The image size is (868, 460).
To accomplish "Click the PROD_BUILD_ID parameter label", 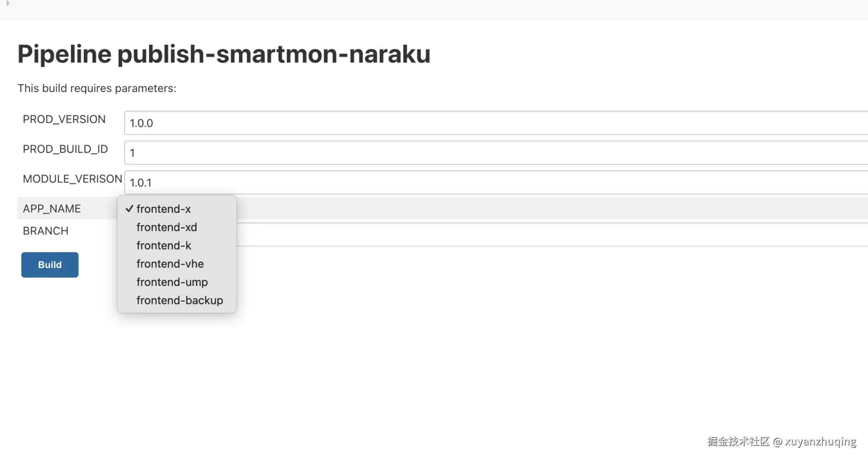I will tap(65, 149).
